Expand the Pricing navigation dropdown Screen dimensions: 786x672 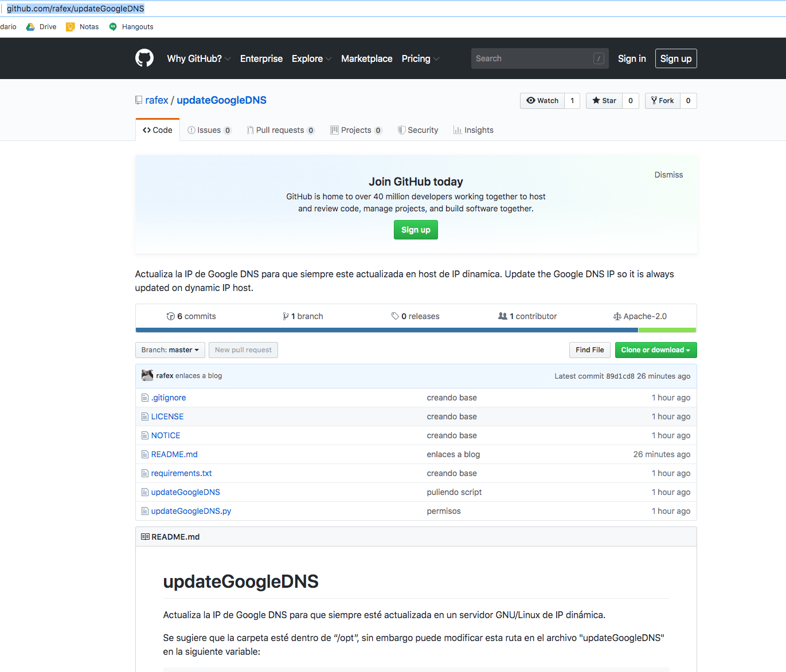(420, 58)
